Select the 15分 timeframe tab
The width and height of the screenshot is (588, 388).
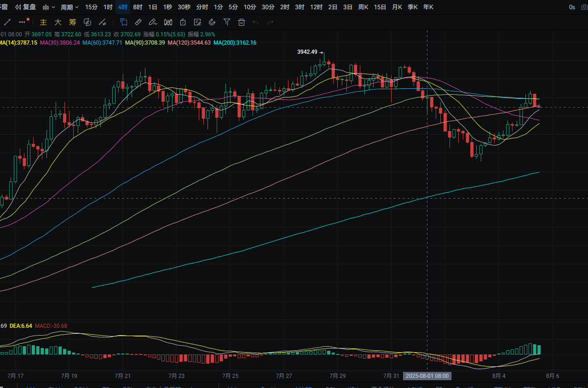click(x=92, y=7)
